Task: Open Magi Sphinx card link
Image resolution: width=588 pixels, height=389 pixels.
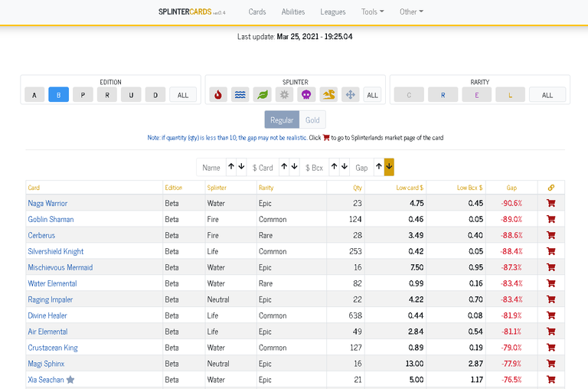Action: [46, 364]
